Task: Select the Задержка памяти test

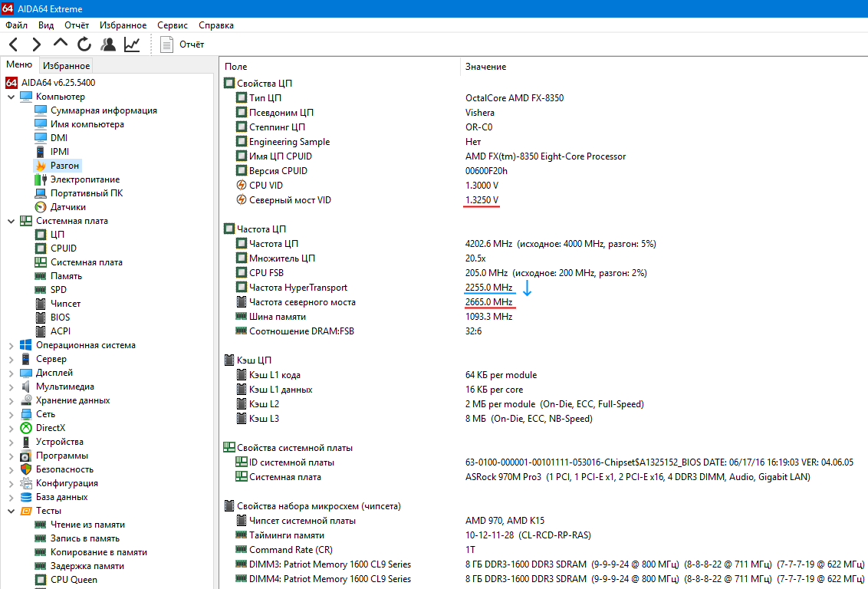Action: tap(87, 566)
